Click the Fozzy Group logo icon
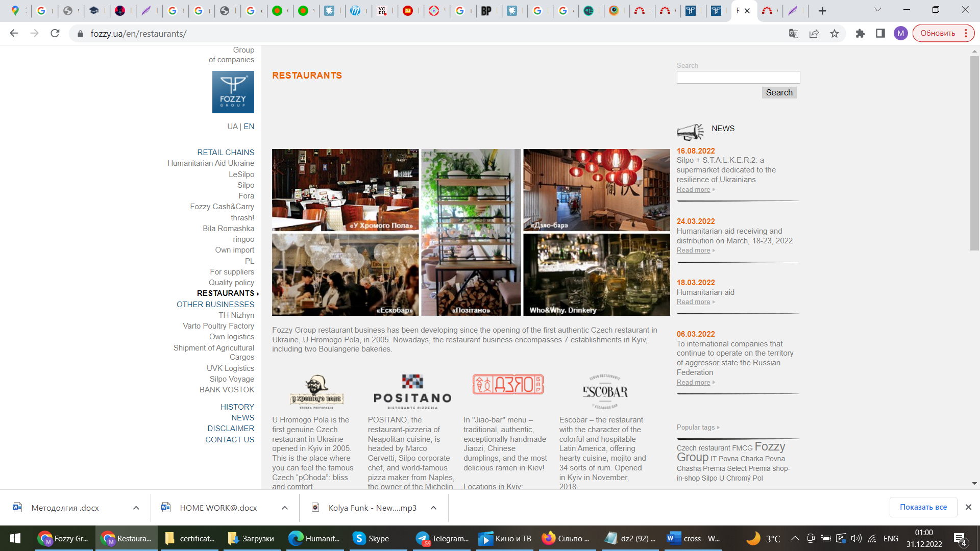This screenshot has width=980, height=551. pyautogui.click(x=233, y=93)
